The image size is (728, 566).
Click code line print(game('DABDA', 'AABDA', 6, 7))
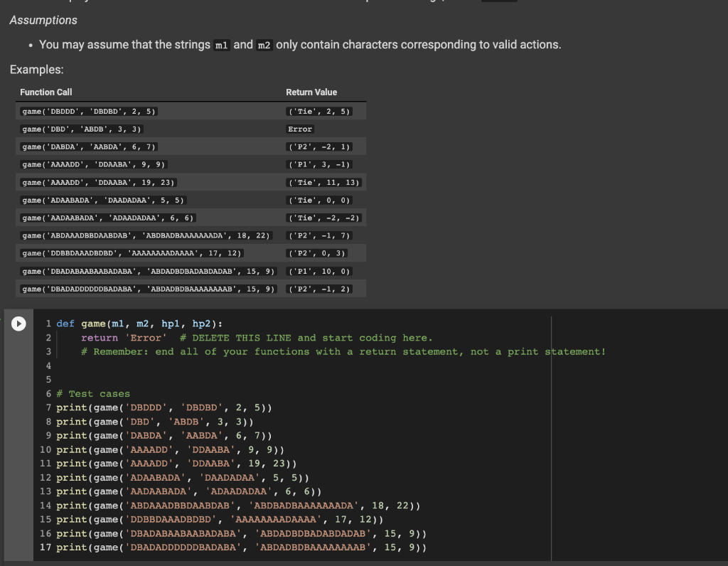[x=164, y=436]
